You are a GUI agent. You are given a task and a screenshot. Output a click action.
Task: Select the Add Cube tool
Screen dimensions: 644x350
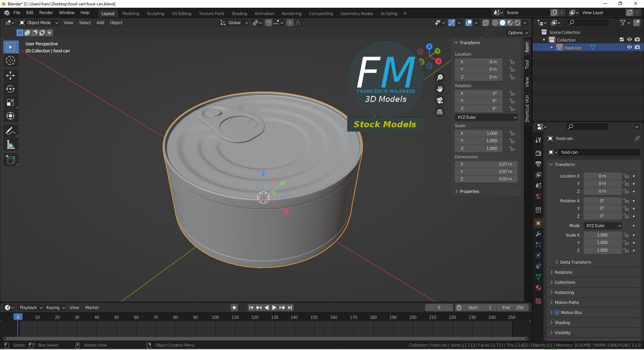(10, 159)
